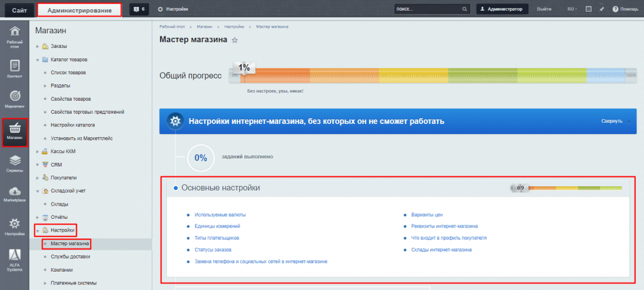The height and width of the screenshot is (290, 644).
Task: Select Склады in tree
Action: click(x=60, y=204)
